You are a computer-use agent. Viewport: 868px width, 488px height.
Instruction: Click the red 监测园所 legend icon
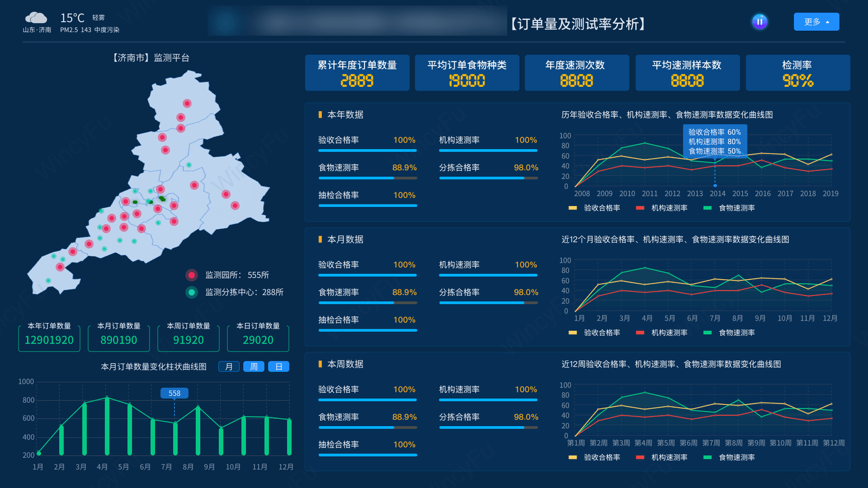192,275
